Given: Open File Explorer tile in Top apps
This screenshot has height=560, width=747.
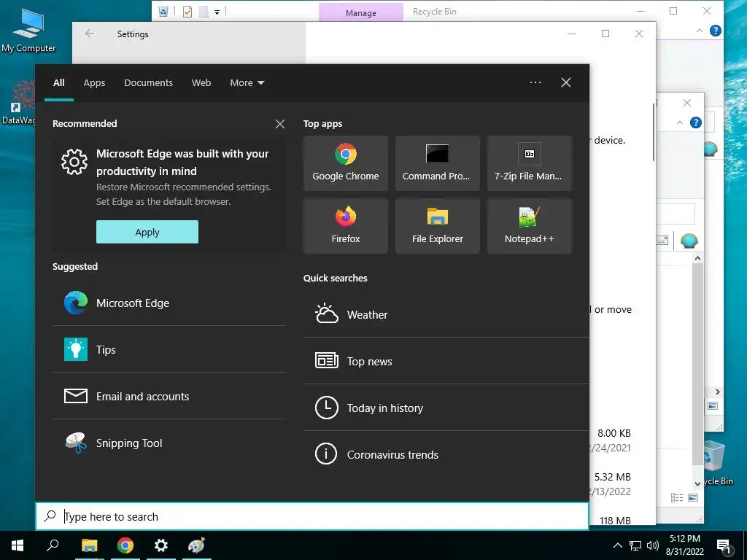Looking at the screenshot, I should (438, 226).
